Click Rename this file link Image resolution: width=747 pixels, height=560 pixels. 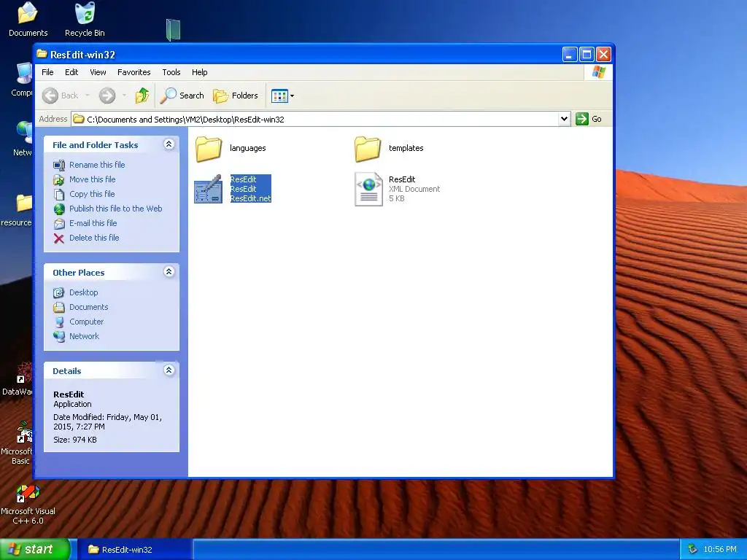[x=97, y=165]
